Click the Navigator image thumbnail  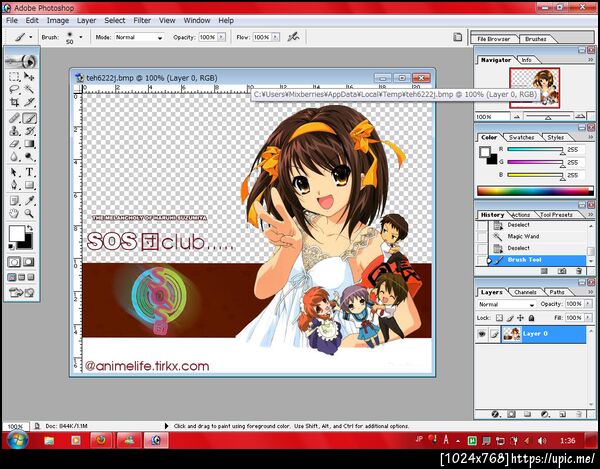point(535,88)
